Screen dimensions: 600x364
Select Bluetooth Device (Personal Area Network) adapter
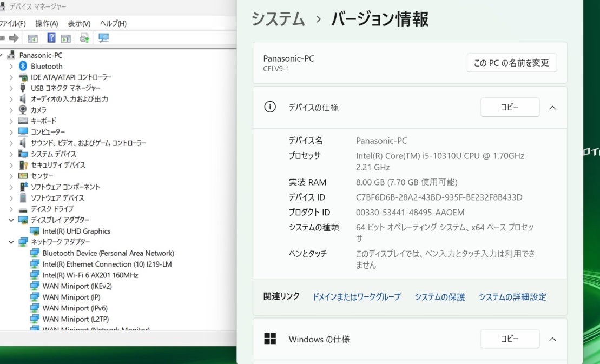pyautogui.click(x=108, y=253)
